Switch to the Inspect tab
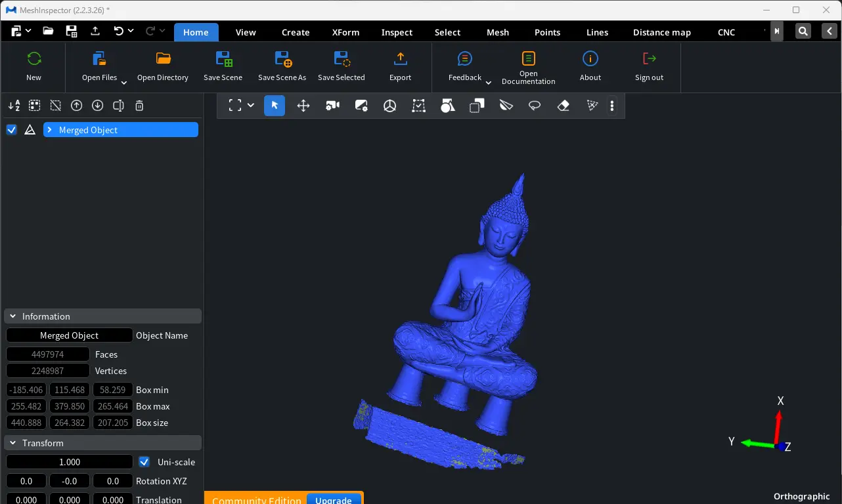Viewport: 842px width, 504px height. pyautogui.click(x=397, y=32)
